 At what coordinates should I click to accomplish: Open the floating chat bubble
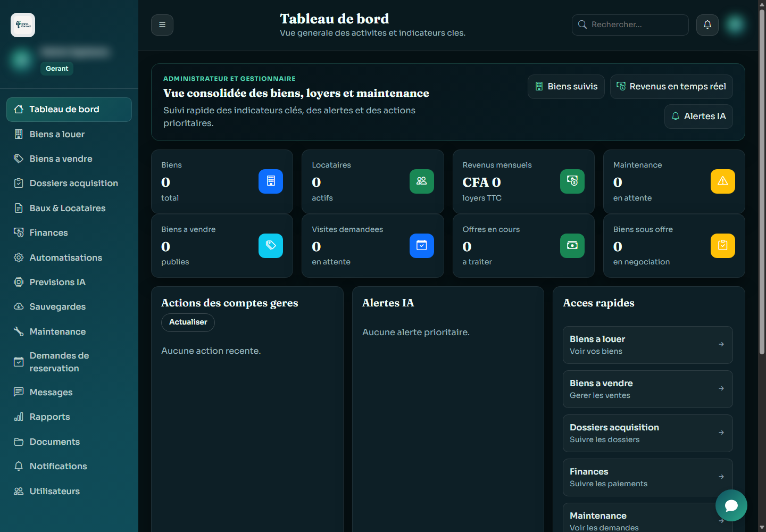(731, 505)
